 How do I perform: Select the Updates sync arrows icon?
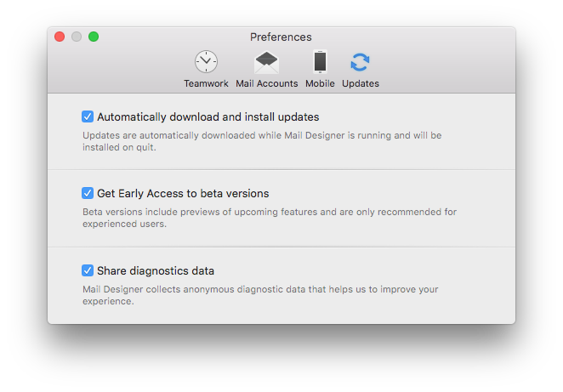click(x=360, y=62)
